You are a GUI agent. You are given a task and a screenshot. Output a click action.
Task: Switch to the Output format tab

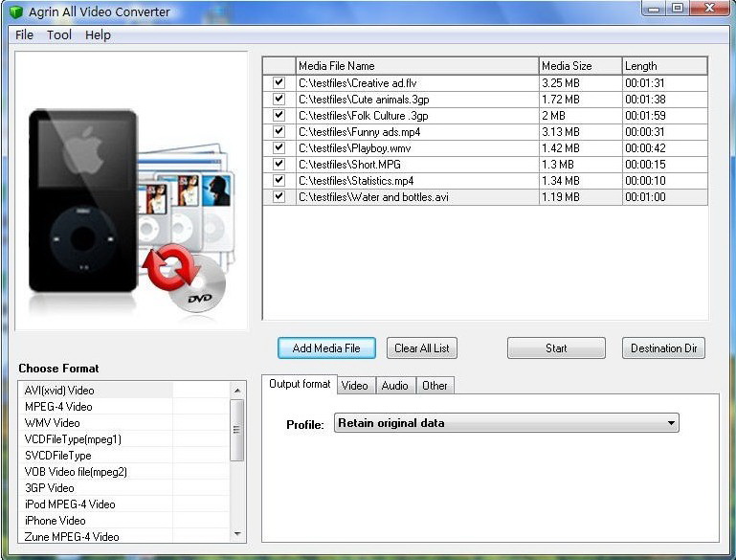click(x=300, y=384)
